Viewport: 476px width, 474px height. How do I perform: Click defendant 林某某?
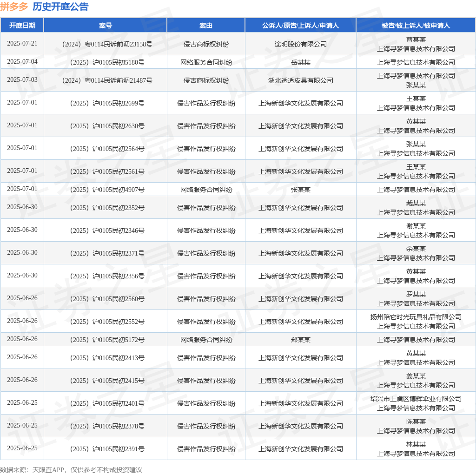click(x=416, y=445)
